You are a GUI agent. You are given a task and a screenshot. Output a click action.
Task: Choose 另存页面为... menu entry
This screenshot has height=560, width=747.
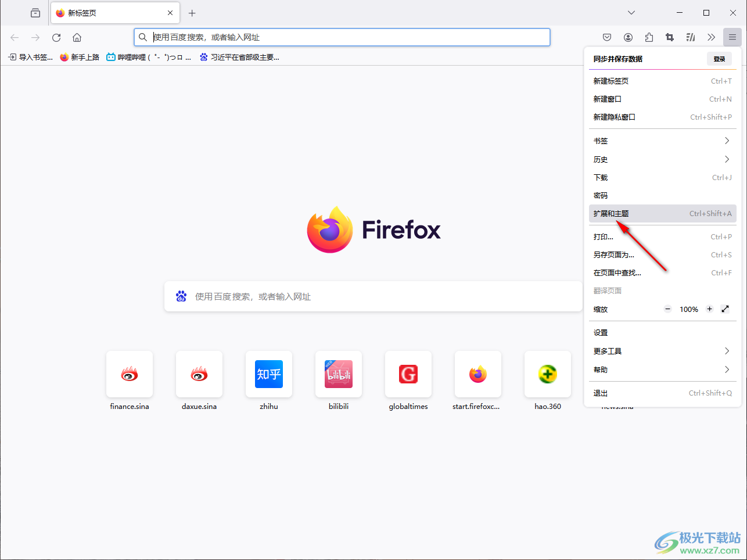663,254
